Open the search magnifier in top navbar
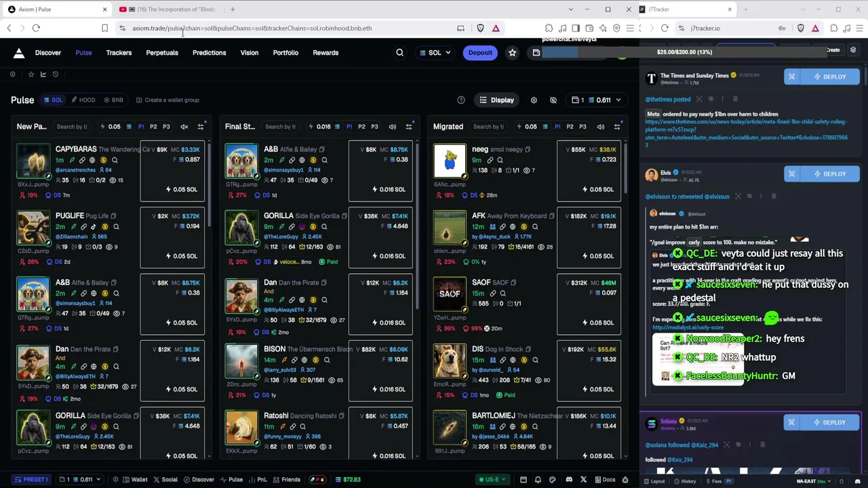Screen dimensions: 868x488 (399, 53)
